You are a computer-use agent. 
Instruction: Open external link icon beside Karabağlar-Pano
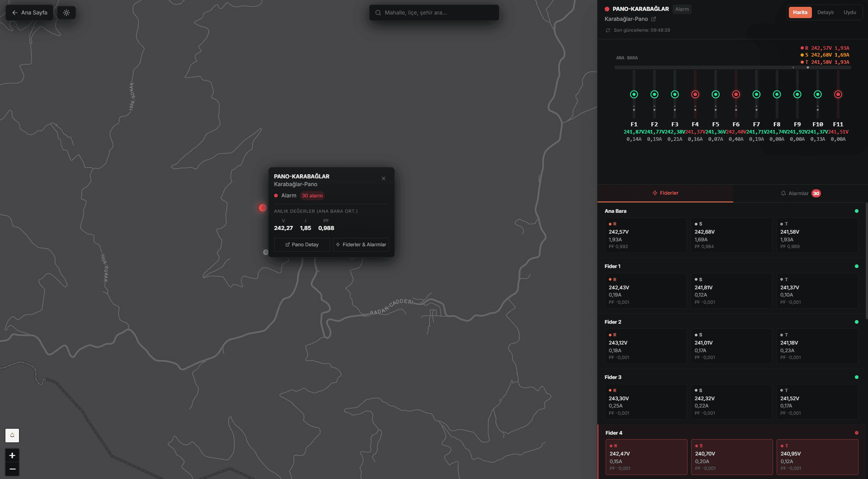tap(653, 19)
